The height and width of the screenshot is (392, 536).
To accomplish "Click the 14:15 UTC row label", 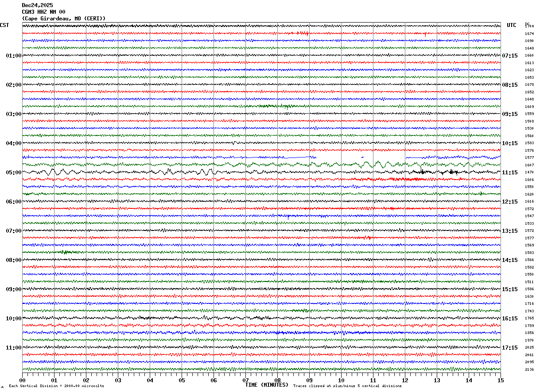I will [510, 260].
